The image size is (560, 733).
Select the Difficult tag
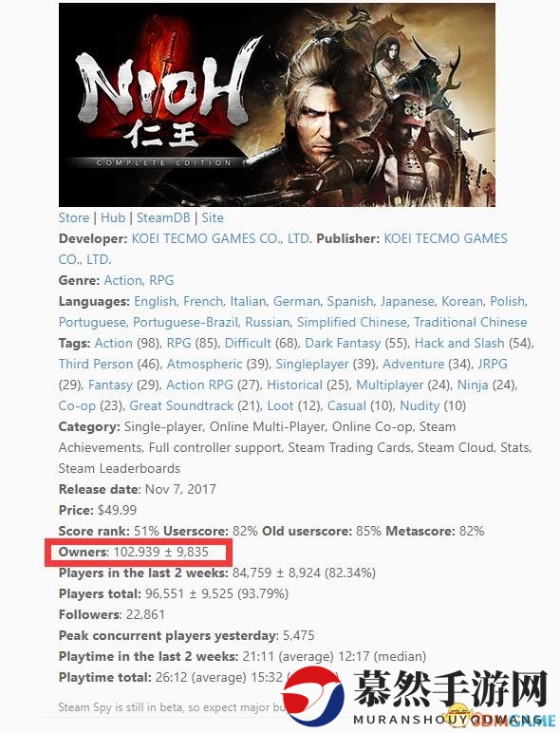pos(248,343)
